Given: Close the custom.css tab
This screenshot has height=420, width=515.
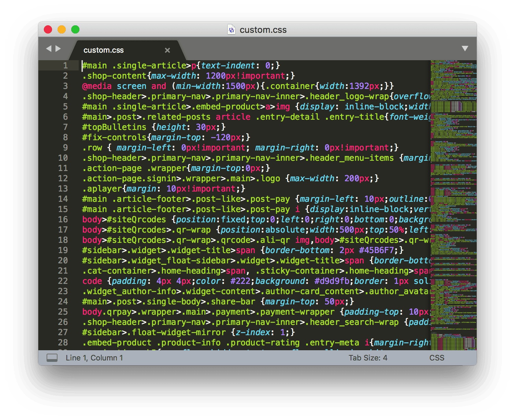Looking at the screenshot, I should [167, 50].
